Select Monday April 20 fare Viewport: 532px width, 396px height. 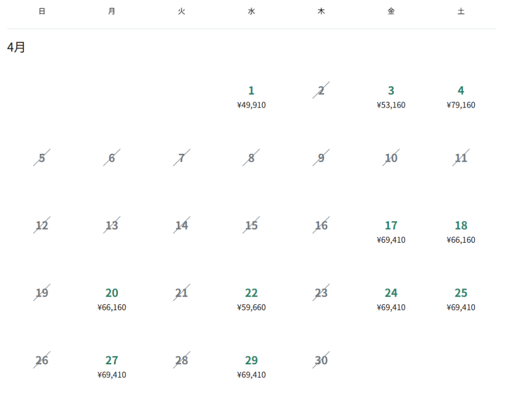(x=112, y=299)
